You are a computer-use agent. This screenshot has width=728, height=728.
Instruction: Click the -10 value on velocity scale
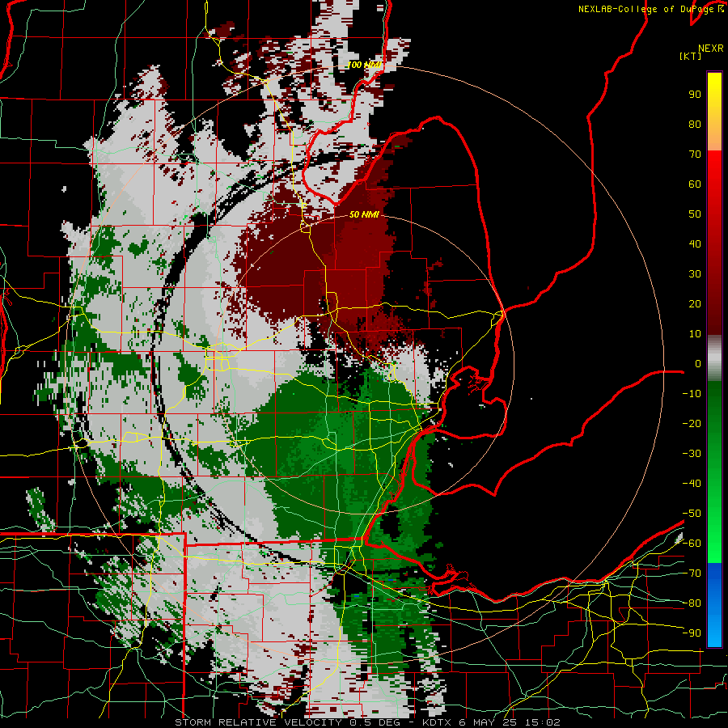(692, 394)
